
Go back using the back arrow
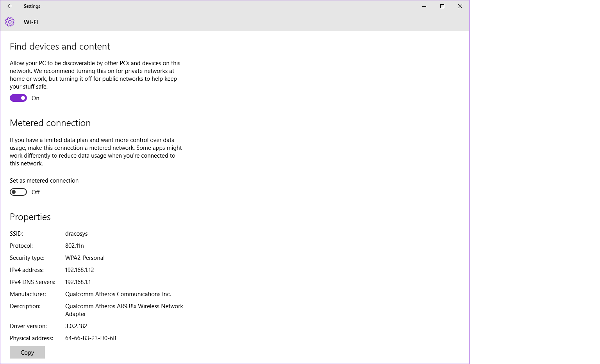coord(10,6)
